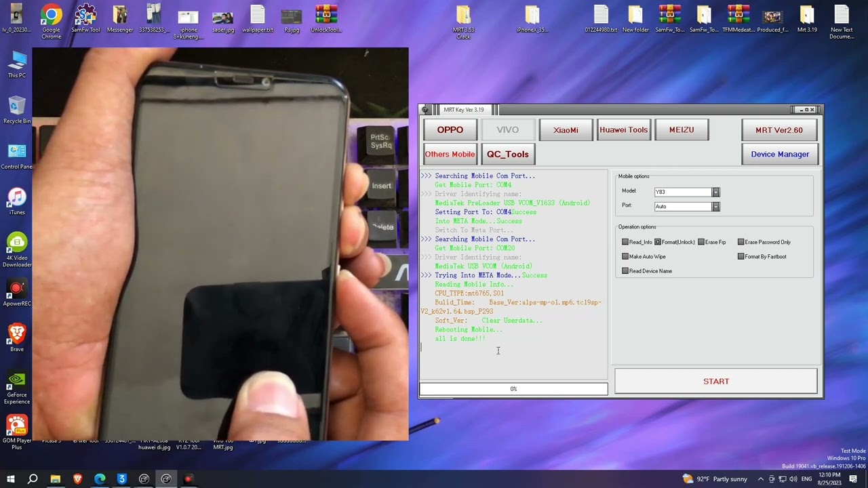The height and width of the screenshot is (488, 868).
Task: Open the weather widget showing 92°F
Action: click(715, 479)
